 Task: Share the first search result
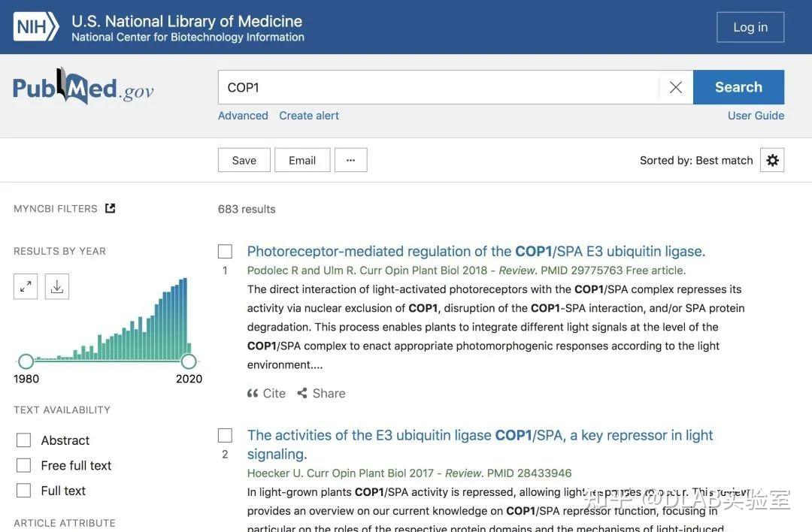tap(322, 393)
